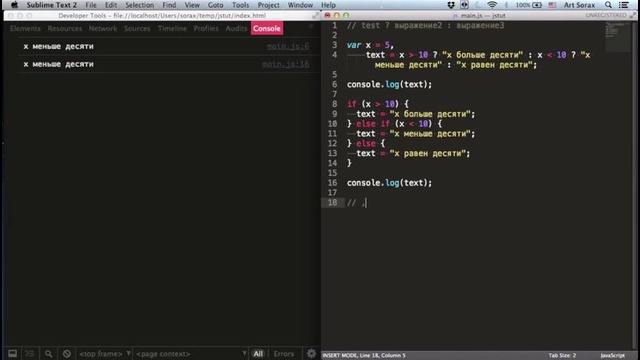Switch to the Sources tab in DevTools

[137, 28]
